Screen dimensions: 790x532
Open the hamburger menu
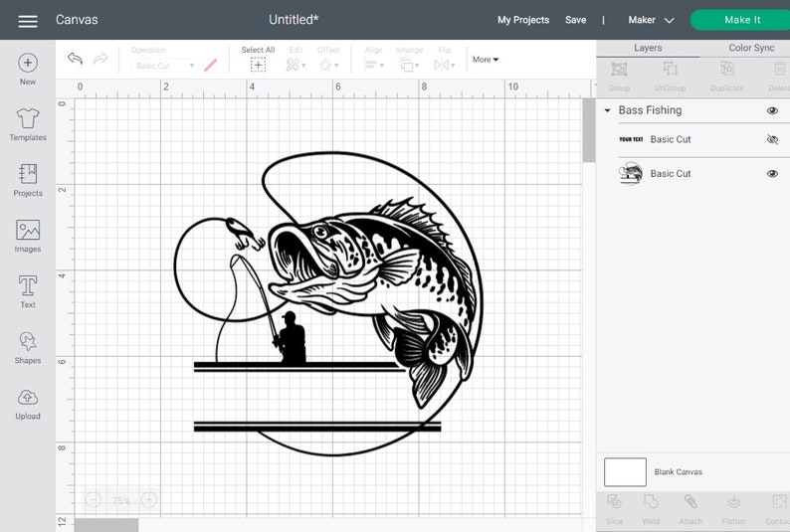[28, 21]
